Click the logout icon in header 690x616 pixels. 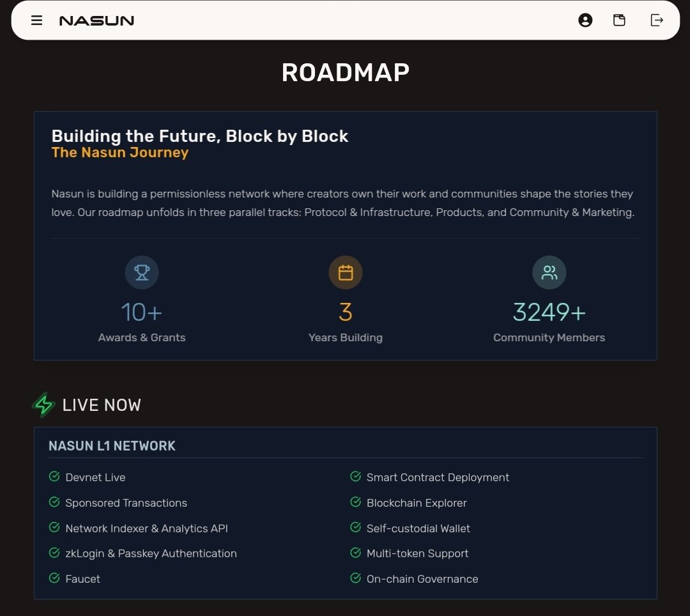(657, 20)
